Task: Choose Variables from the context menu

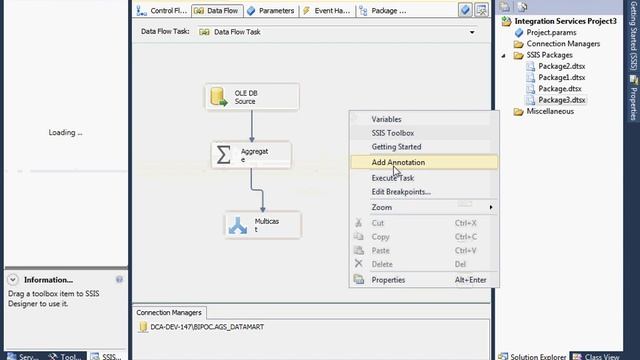Action: click(424, 119)
